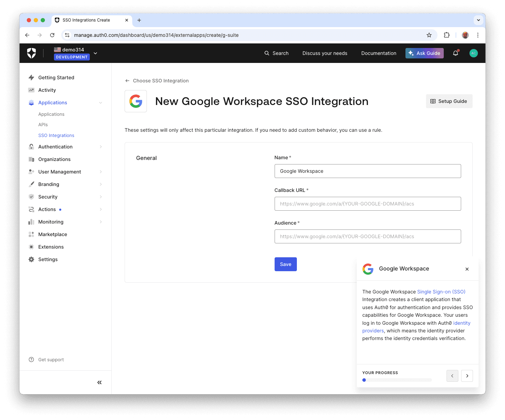
Task: Open the APIs submenu item
Action: click(43, 125)
